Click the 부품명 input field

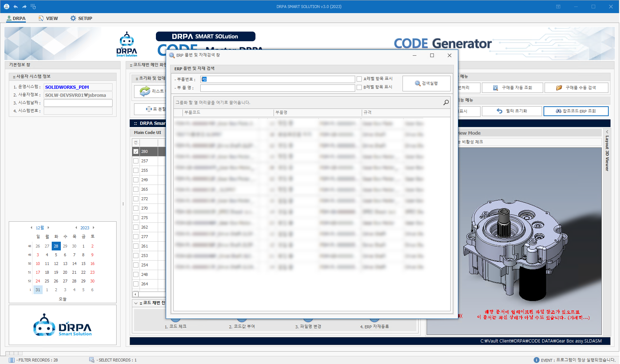(278, 88)
